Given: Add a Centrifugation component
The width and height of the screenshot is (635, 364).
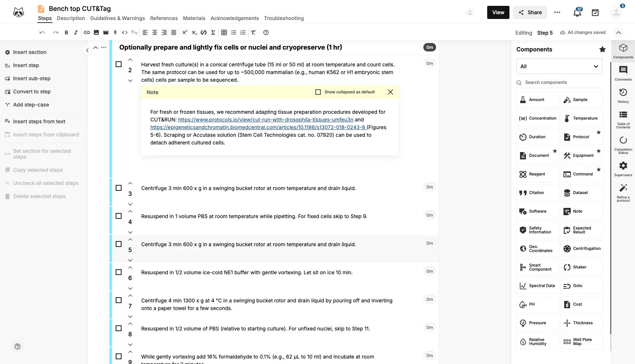Looking at the screenshot, I should click(582, 248).
